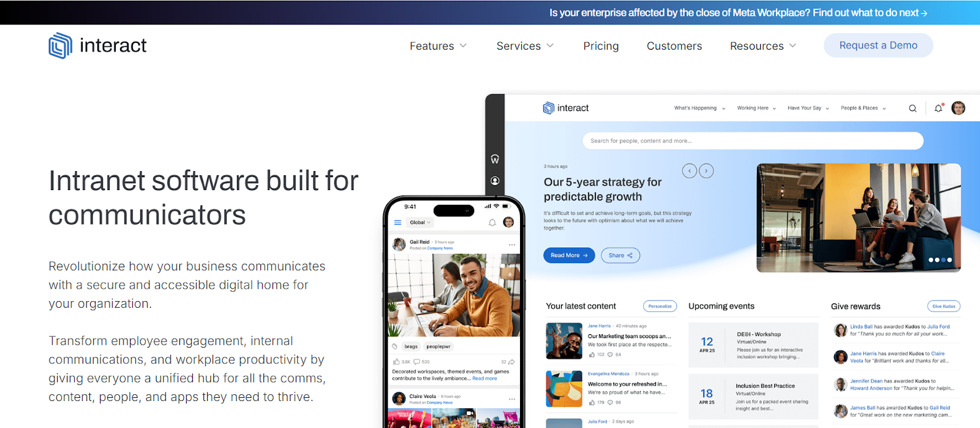Click the 'Search for people, content' field

753,141
